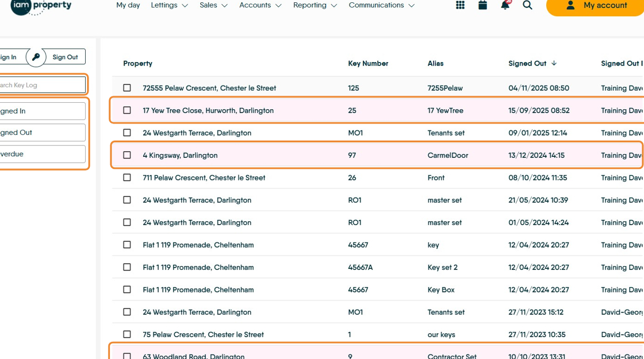Click 711 Pelaw Crescent, Chester le Street

(x=204, y=177)
